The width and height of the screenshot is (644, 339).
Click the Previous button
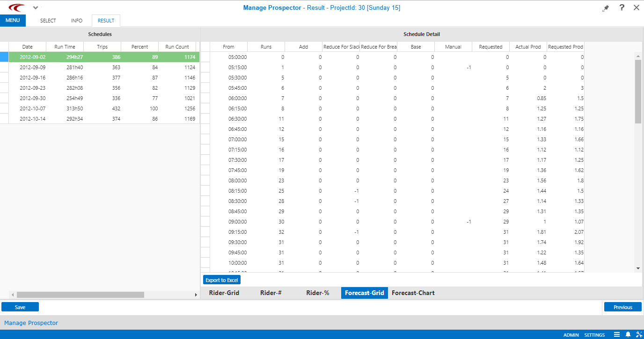pos(622,307)
